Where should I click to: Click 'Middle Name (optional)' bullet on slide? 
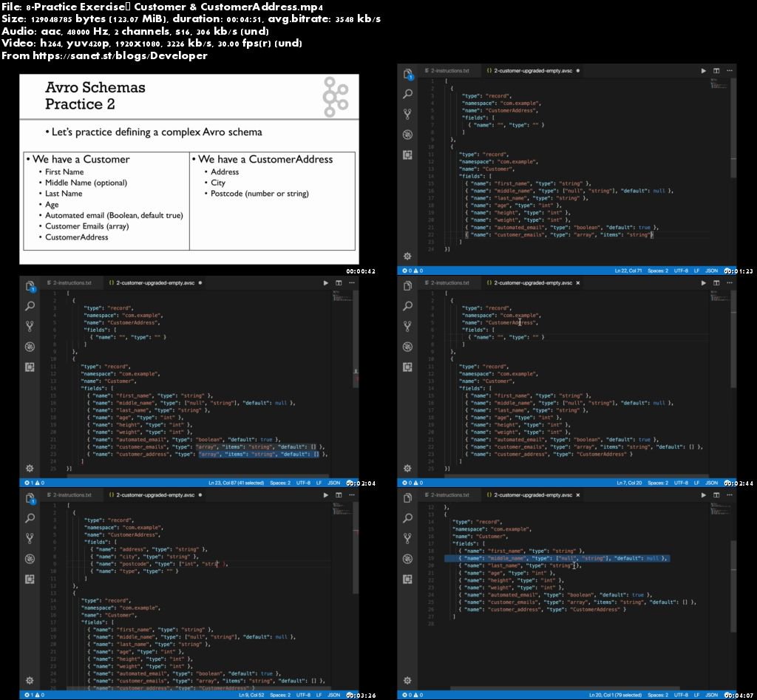point(86,183)
